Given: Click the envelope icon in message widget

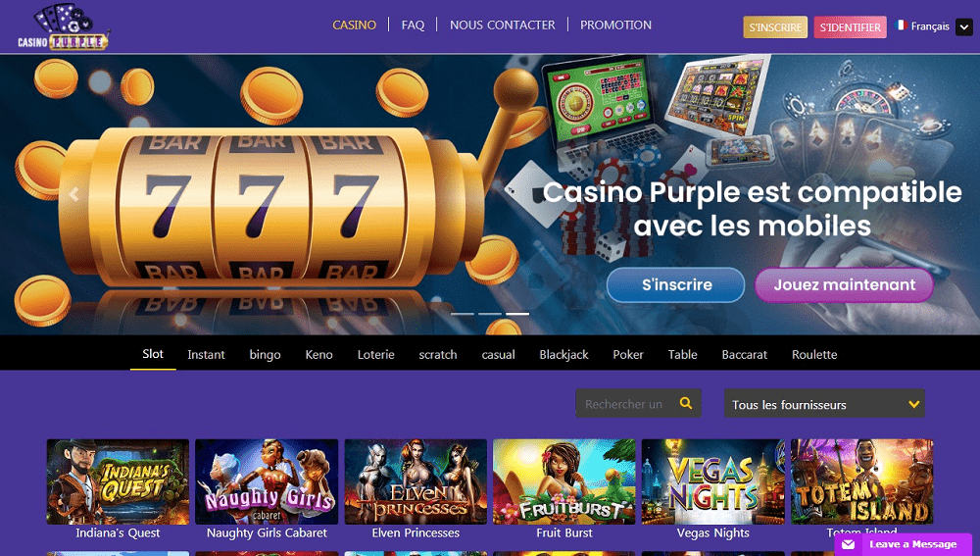Looking at the screenshot, I should click(x=848, y=544).
